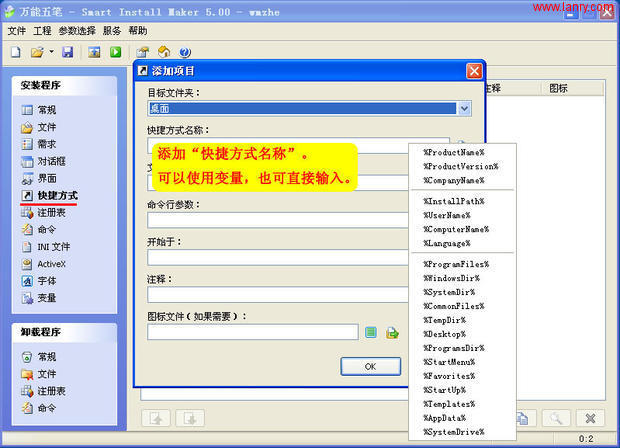Select 字体 in the sidebar
This screenshot has height=448, width=620.
pos(39,281)
